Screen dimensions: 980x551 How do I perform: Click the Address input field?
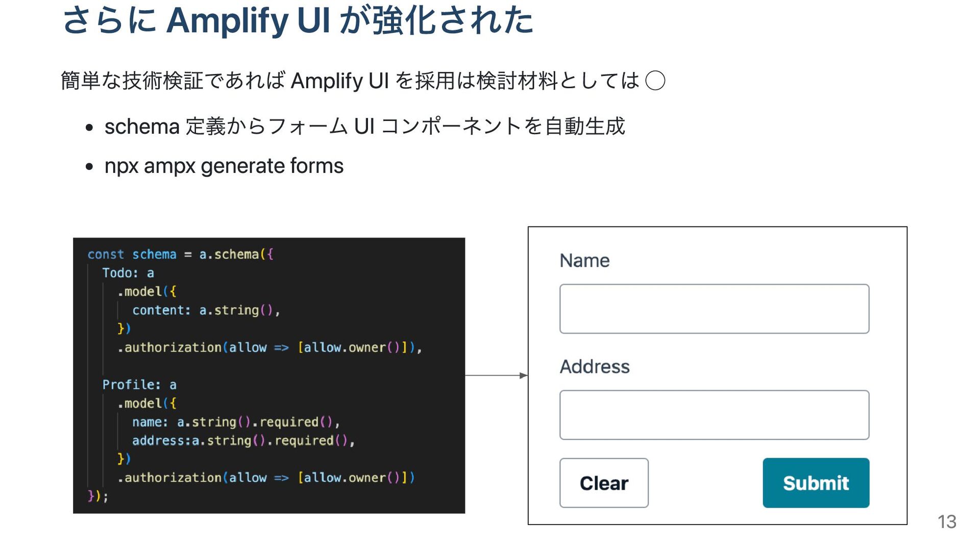tap(714, 415)
